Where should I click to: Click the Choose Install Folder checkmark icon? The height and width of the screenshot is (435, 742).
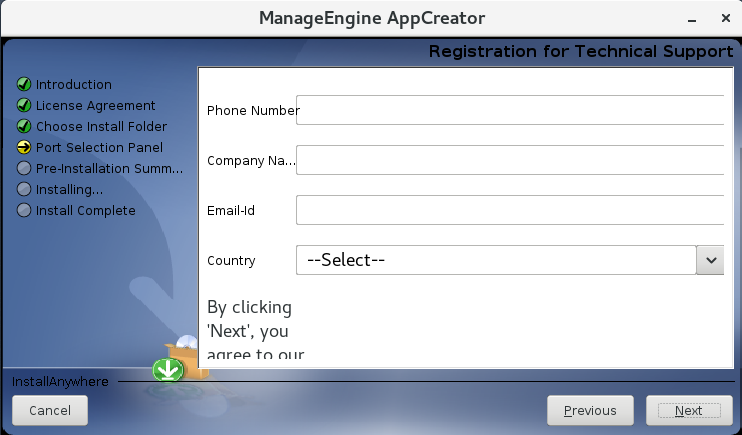(24, 127)
